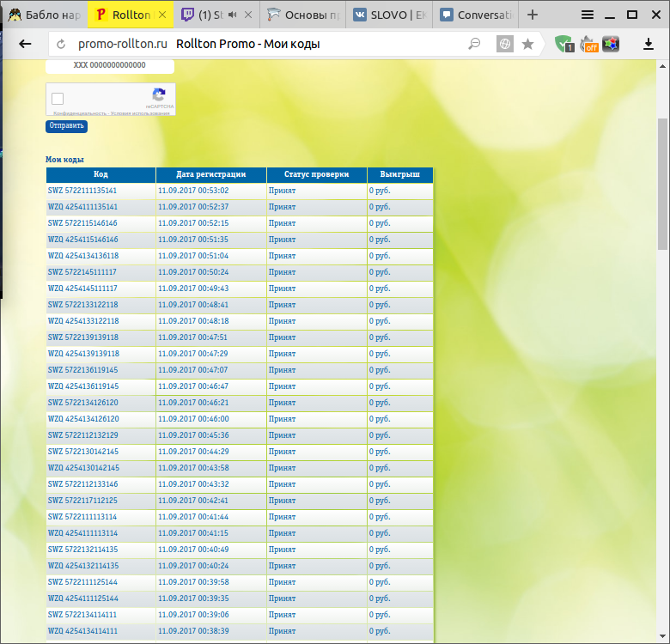Click the scrollbar down arrow
670x644 pixels.
click(x=662, y=637)
